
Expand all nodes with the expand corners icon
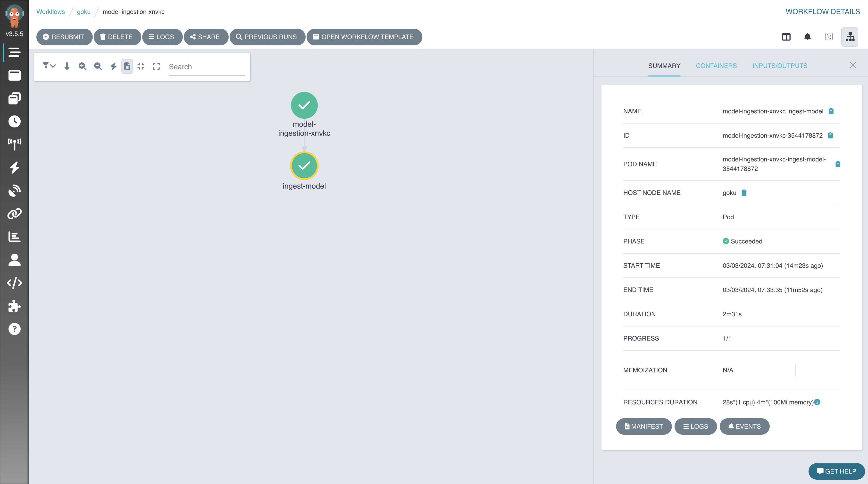pos(156,67)
